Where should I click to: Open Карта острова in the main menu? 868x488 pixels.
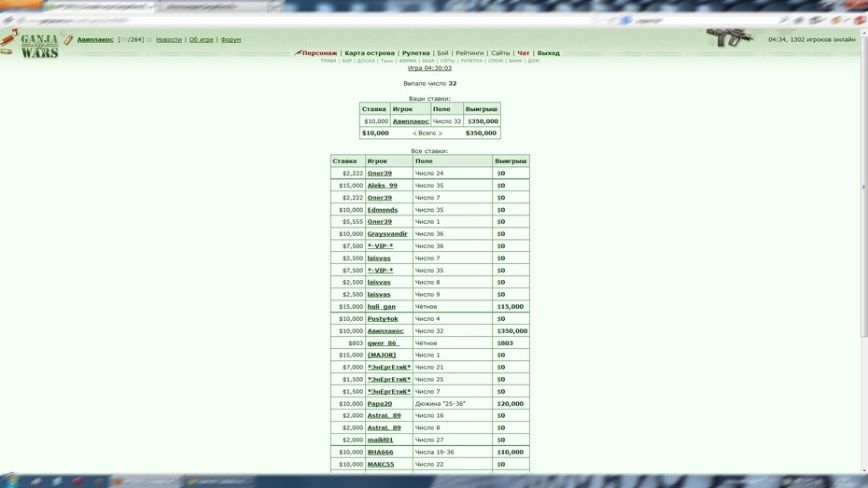[370, 53]
